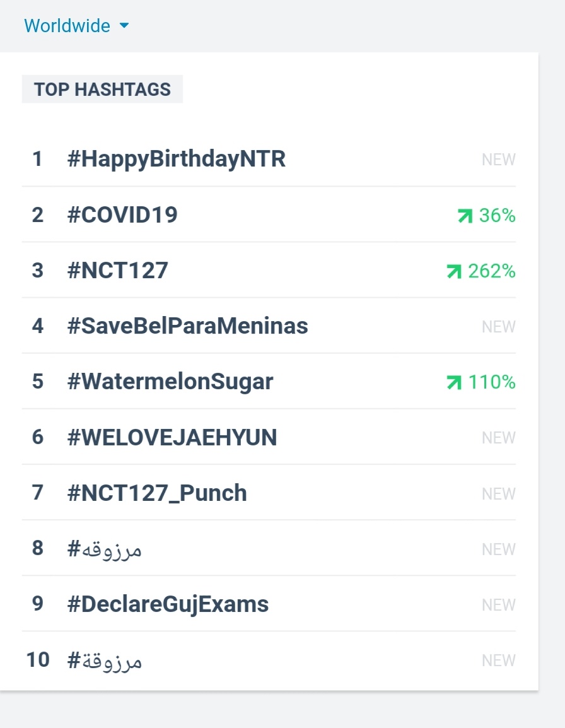Screen dimensions: 565x728
Task: Open the #DeclareGujExams hashtag
Action: 168,604
